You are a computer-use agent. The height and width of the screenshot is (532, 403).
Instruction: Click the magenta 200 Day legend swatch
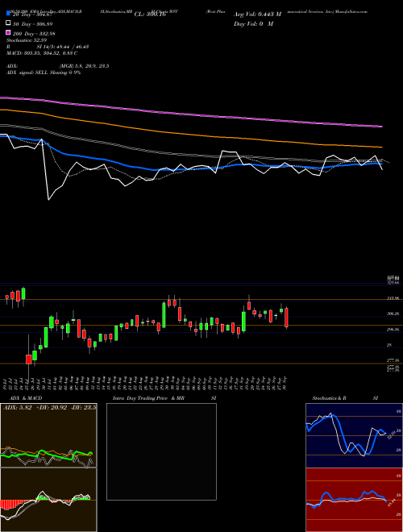tap(8, 33)
